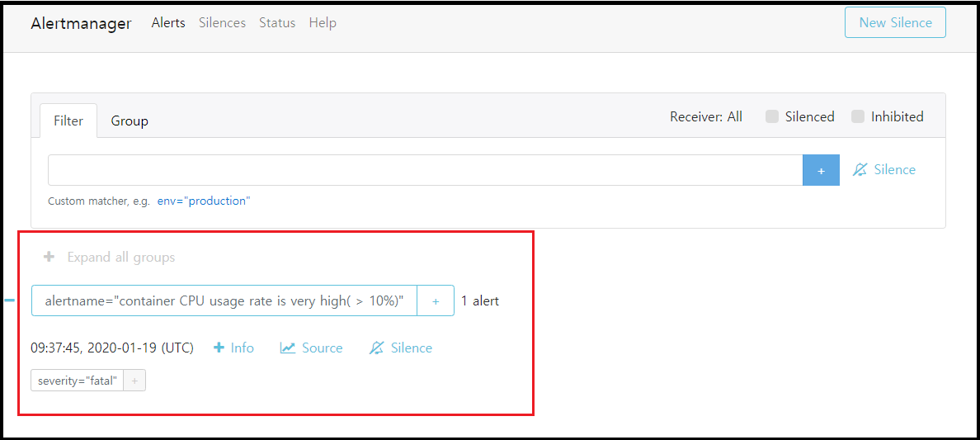Click the env="production" example matcher

tap(204, 201)
